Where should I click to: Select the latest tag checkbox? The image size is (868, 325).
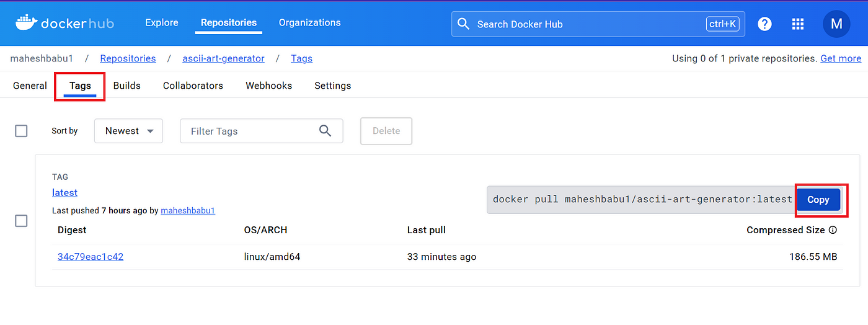coord(21,221)
